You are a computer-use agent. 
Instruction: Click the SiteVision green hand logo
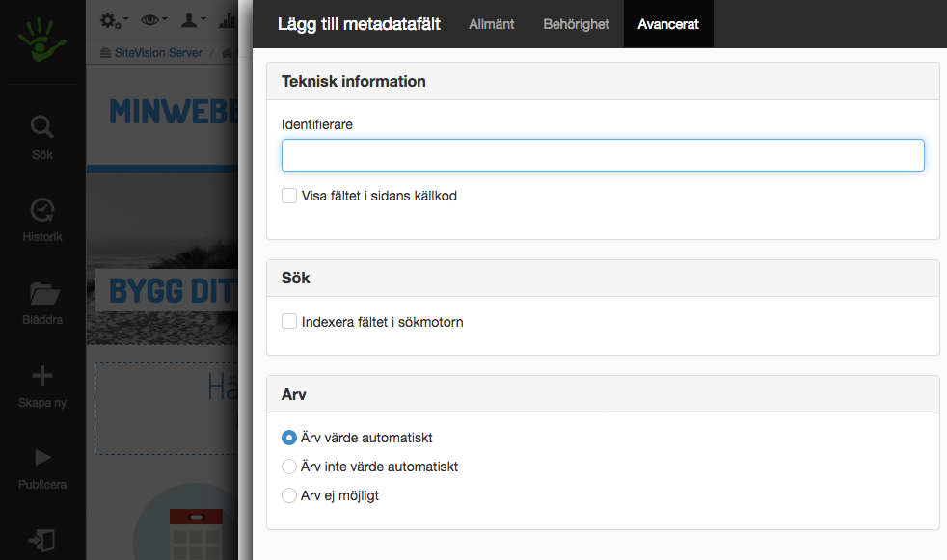click(41, 40)
